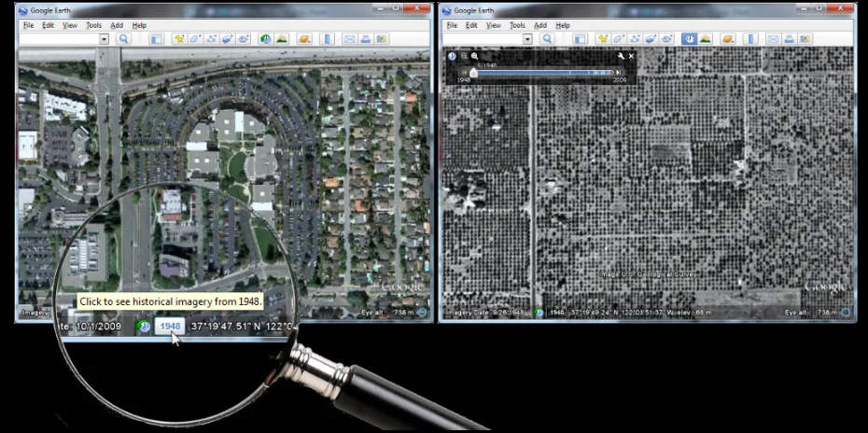Open View menu in left Google Earth window
The image size is (868, 433).
click(x=70, y=25)
